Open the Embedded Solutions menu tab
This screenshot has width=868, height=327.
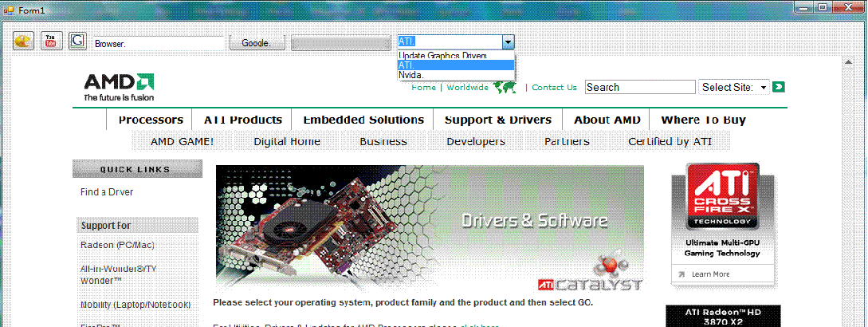(363, 120)
